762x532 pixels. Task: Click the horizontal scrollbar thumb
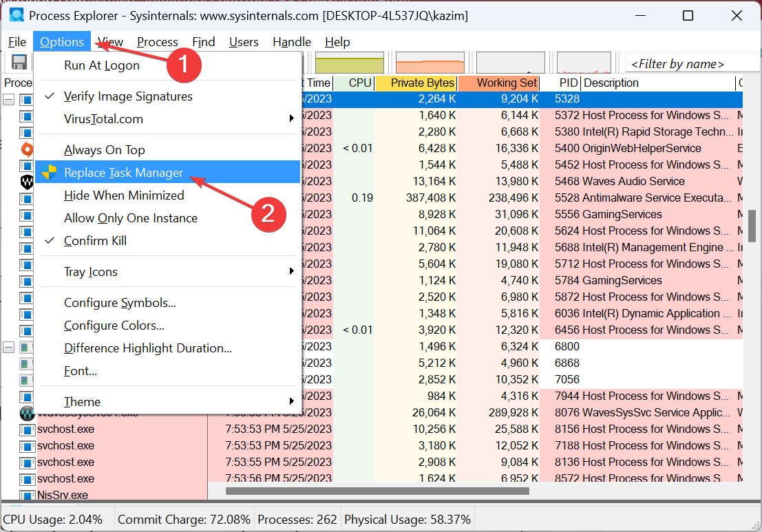tap(378, 491)
